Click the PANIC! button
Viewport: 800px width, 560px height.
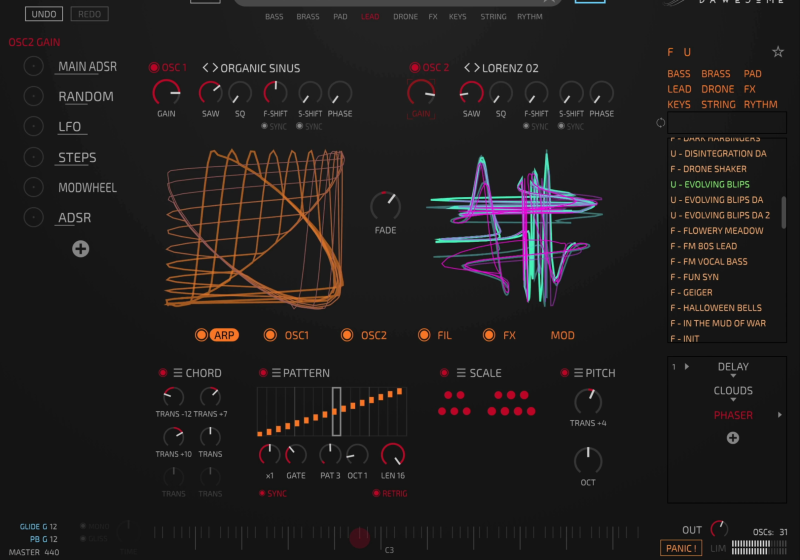tap(681, 548)
